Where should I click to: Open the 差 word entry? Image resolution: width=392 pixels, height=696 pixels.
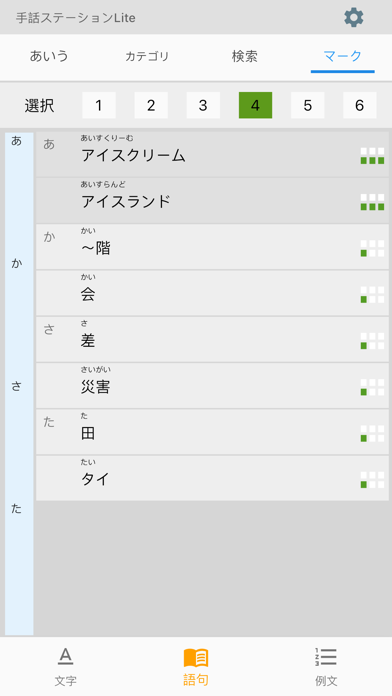pyautogui.click(x=212, y=340)
